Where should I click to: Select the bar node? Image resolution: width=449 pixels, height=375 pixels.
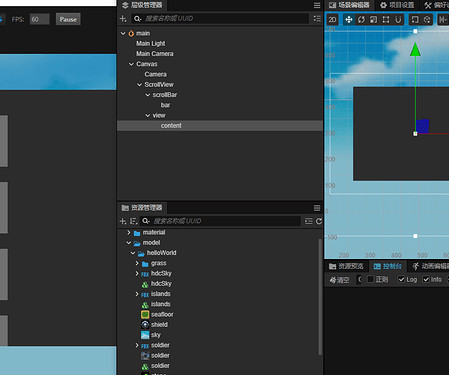tap(165, 105)
